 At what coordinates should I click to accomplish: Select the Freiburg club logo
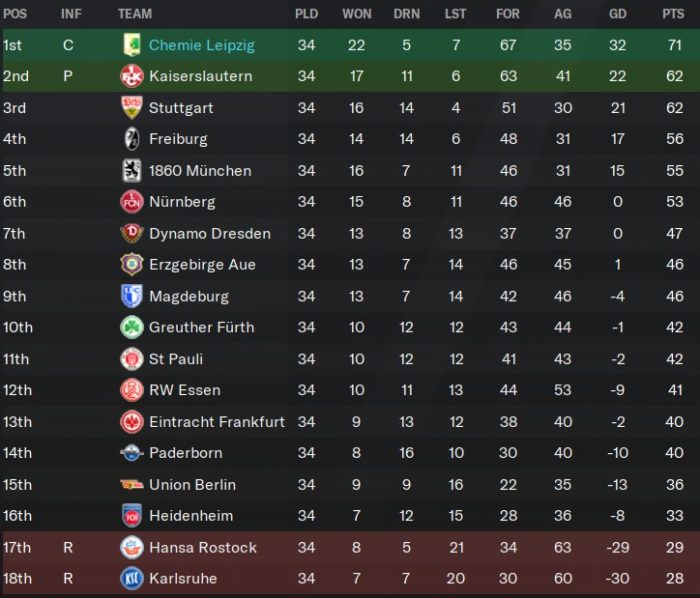point(132,139)
